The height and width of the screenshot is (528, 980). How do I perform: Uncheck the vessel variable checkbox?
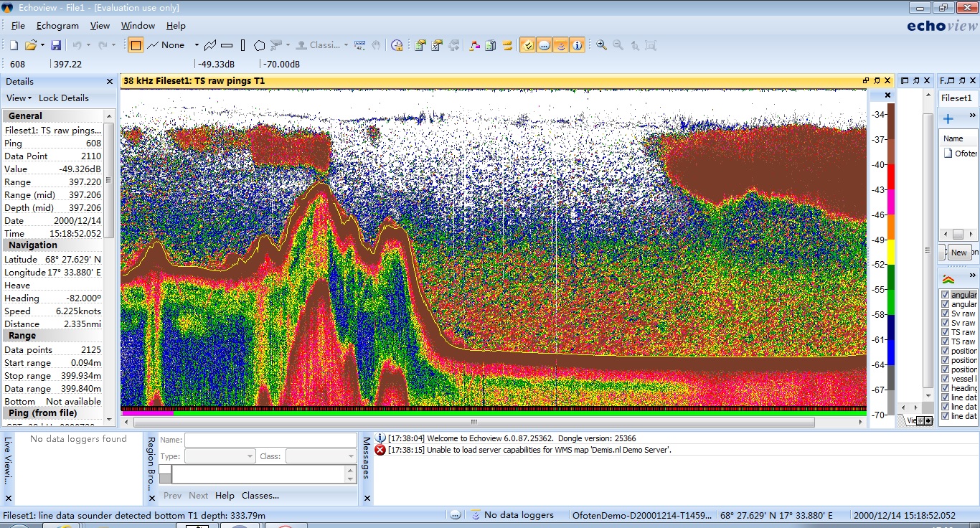tap(945, 379)
